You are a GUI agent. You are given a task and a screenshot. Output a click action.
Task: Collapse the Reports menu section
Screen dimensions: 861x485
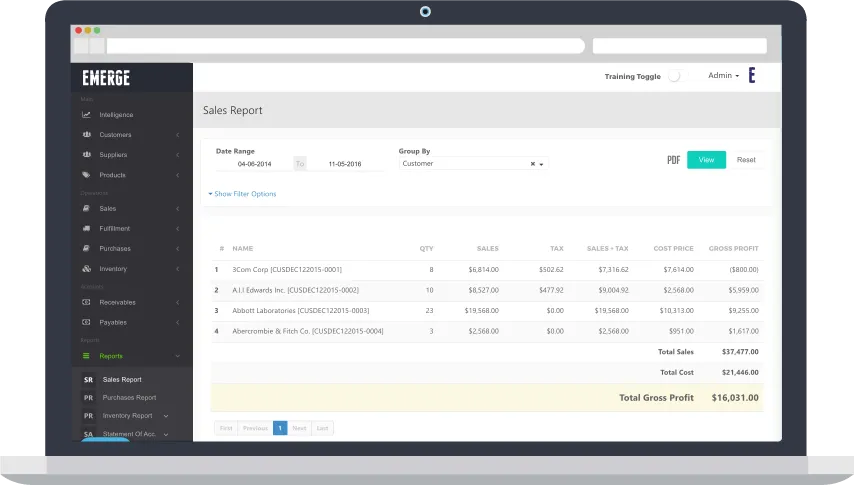point(177,356)
